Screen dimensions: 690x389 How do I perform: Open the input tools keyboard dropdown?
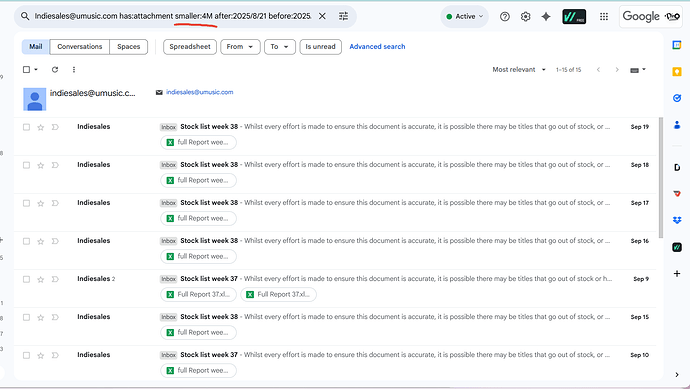pos(638,70)
